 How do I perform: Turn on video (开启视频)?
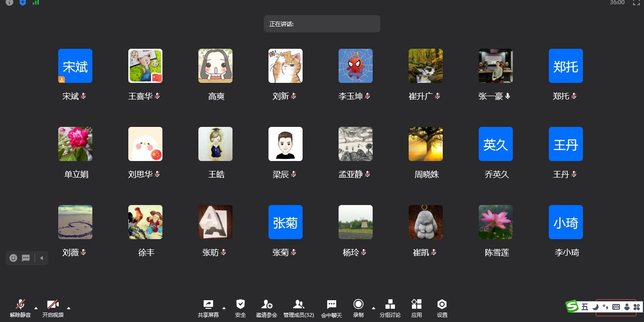53,304
